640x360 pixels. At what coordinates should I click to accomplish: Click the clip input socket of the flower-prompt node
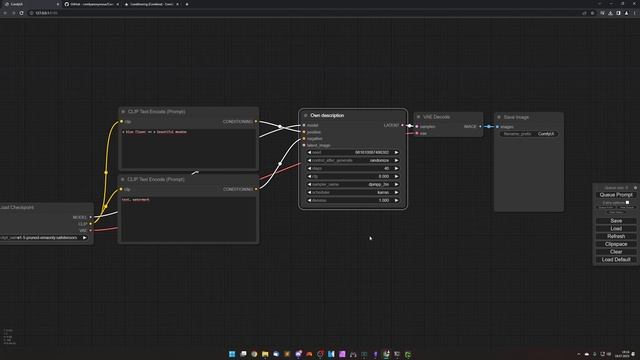pyautogui.click(x=121, y=121)
